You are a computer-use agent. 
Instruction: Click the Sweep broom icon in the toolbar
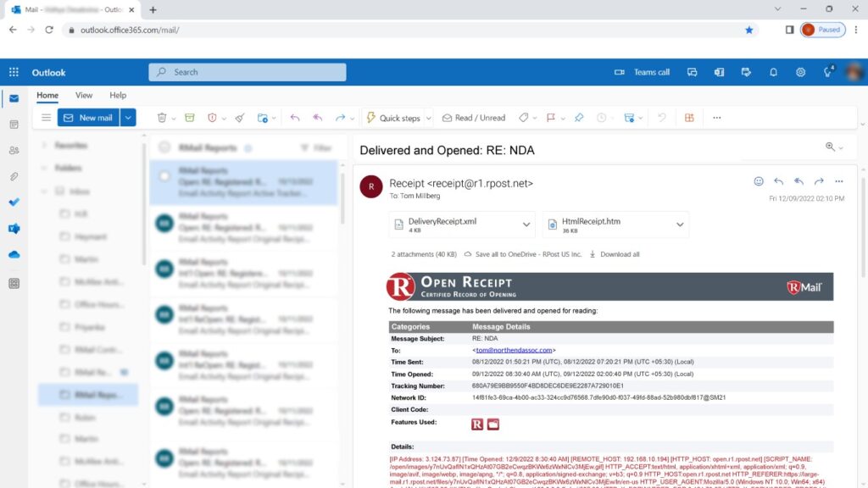coord(238,118)
